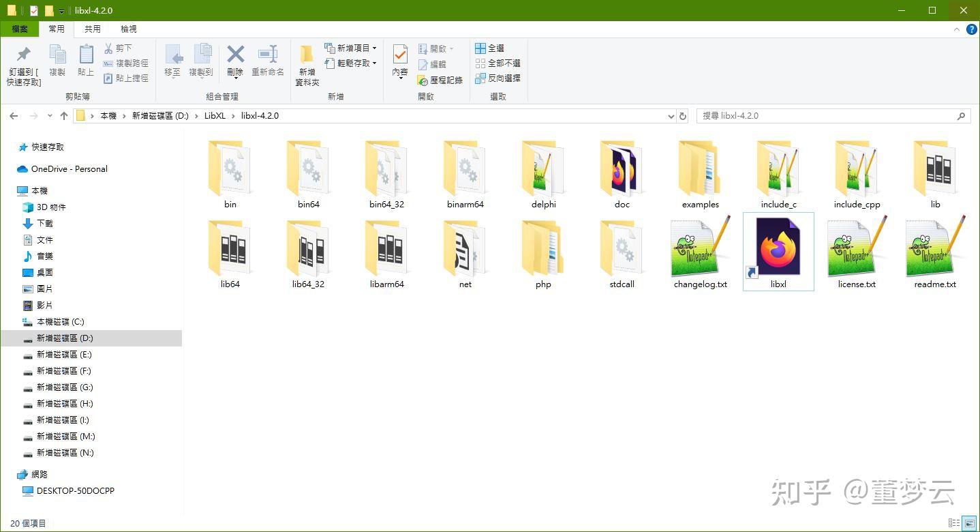Open LibXL in the breadcrumb path
Image resolution: width=980 pixels, height=532 pixels.
click(213, 115)
